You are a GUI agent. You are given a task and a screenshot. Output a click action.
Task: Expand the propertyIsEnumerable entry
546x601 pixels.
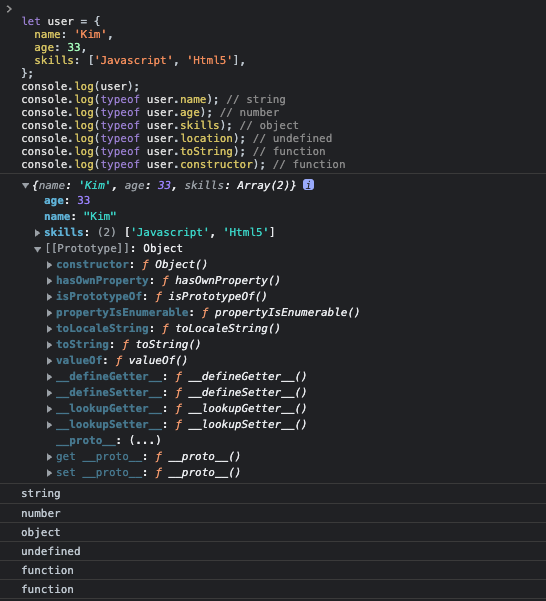[x=49, y=313]
